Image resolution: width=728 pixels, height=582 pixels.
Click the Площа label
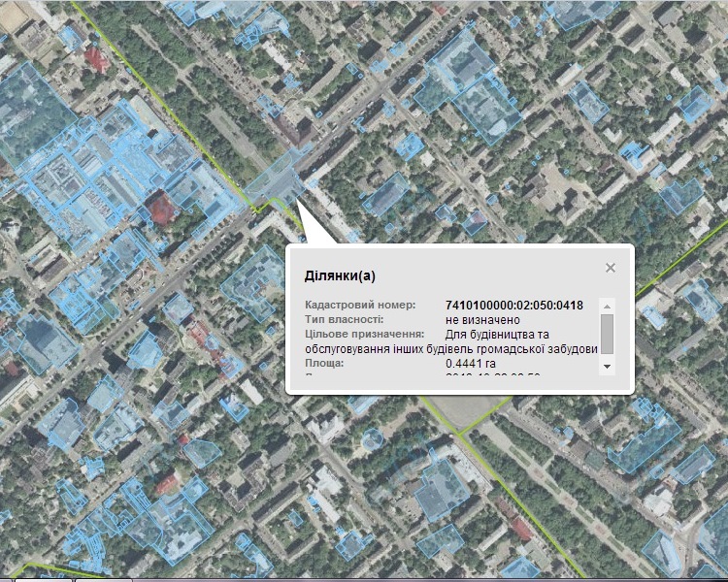(x=325, y=363)
